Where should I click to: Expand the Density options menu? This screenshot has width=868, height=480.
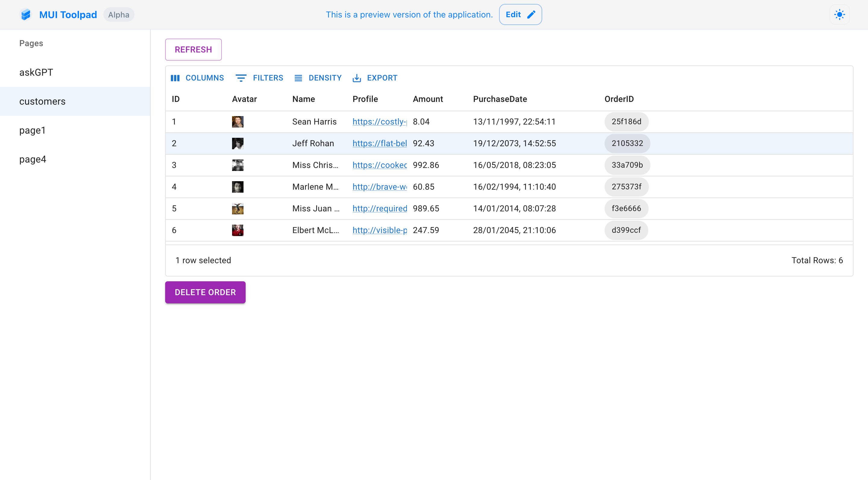[x=318, y=78]
